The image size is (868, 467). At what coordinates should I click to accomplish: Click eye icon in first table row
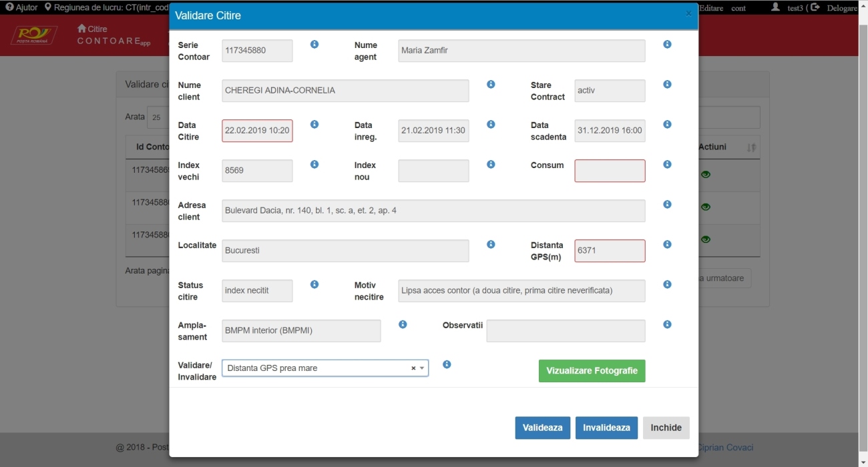pyautogui.click(x=705, y=175)
